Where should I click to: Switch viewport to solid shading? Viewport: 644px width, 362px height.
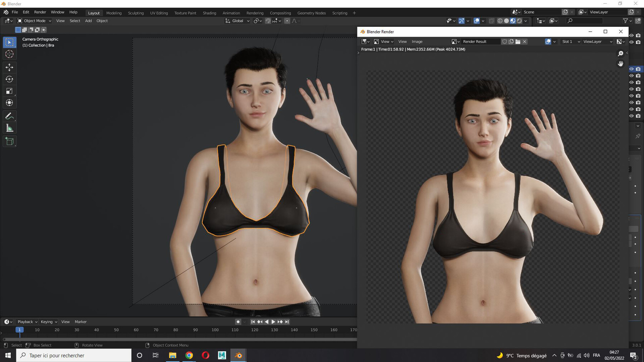click(x=507, y=21)
